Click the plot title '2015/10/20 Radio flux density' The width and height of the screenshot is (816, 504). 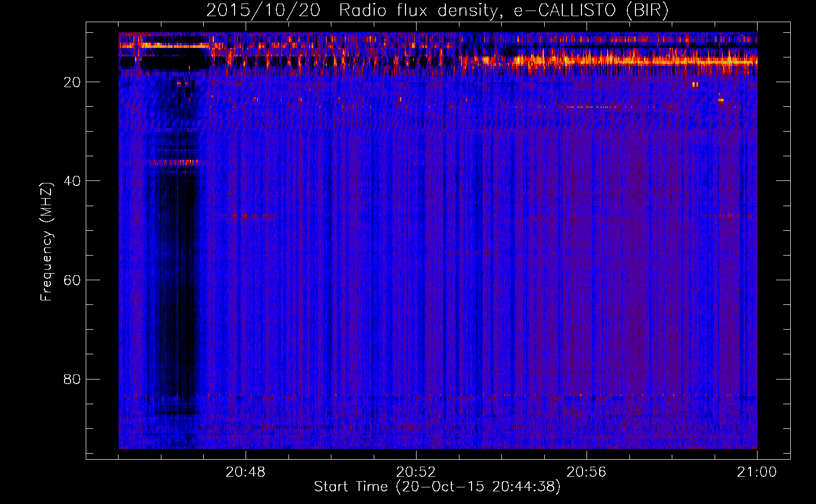coord(438,10)
